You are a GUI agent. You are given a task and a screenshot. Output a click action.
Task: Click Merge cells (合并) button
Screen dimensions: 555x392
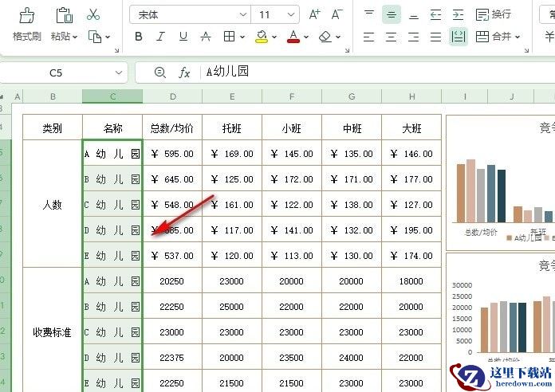(494, 37)
